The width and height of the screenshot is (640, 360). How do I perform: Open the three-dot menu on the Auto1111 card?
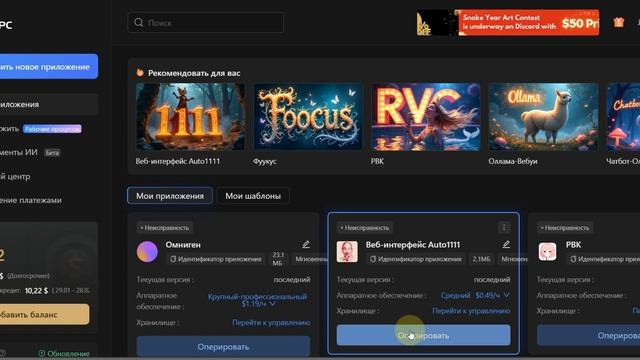click(x=504, y=227)
